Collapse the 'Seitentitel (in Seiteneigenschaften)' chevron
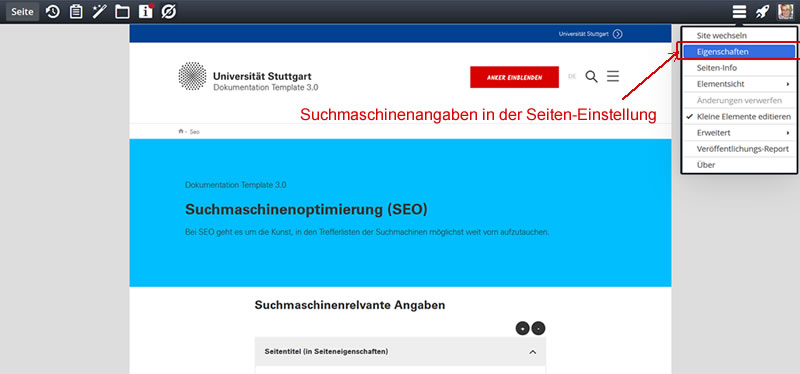 point(533,352)
